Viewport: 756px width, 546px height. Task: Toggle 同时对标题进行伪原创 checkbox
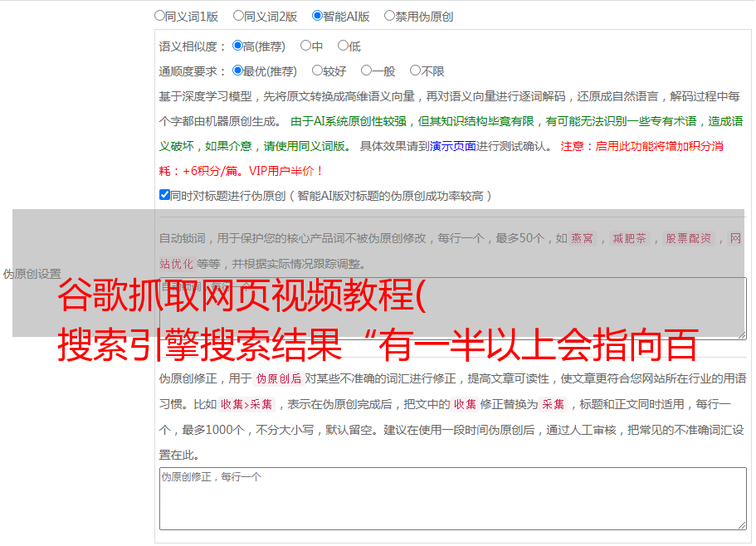(x=164, y=195)
